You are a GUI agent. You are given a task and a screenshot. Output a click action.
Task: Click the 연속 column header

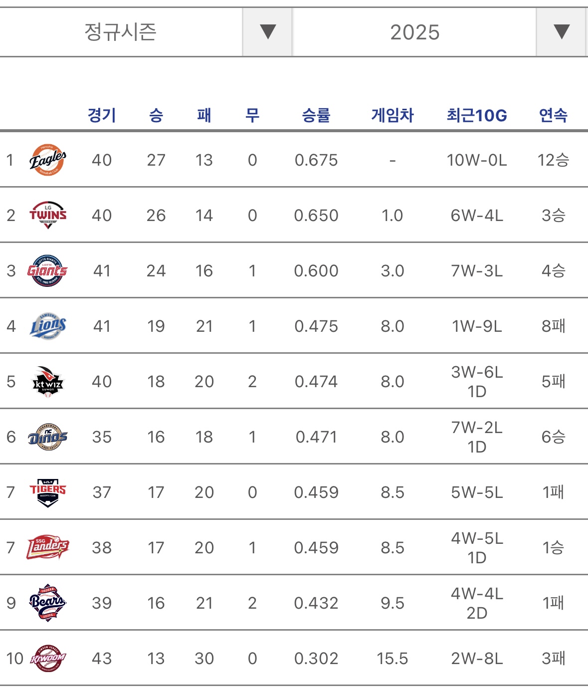tap(553, 115)
